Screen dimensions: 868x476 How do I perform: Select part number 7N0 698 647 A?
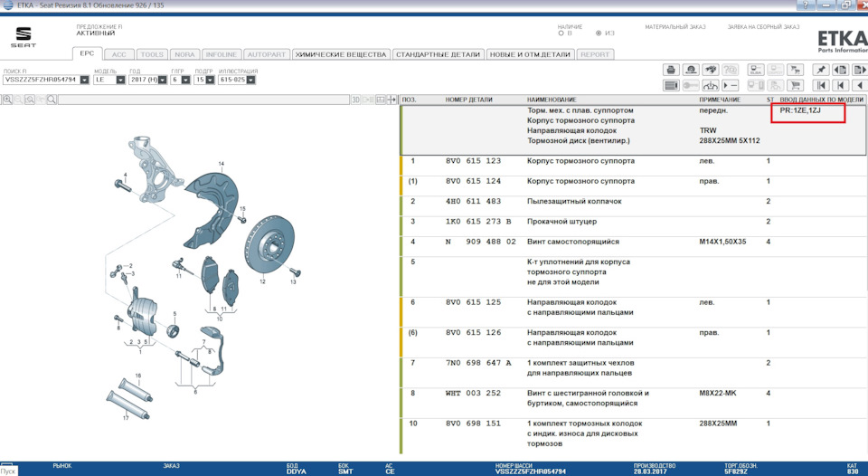click(478, 363)
